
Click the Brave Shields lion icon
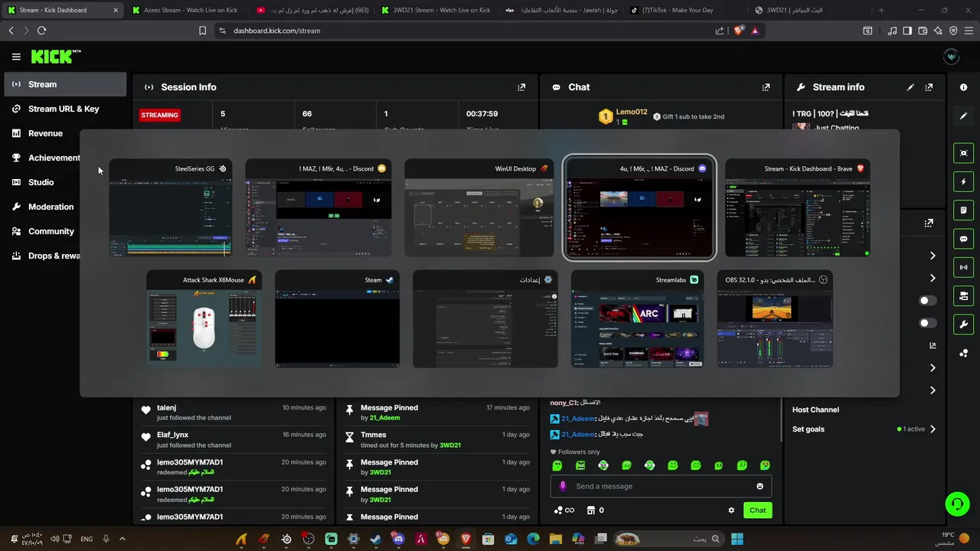point(738,31)
